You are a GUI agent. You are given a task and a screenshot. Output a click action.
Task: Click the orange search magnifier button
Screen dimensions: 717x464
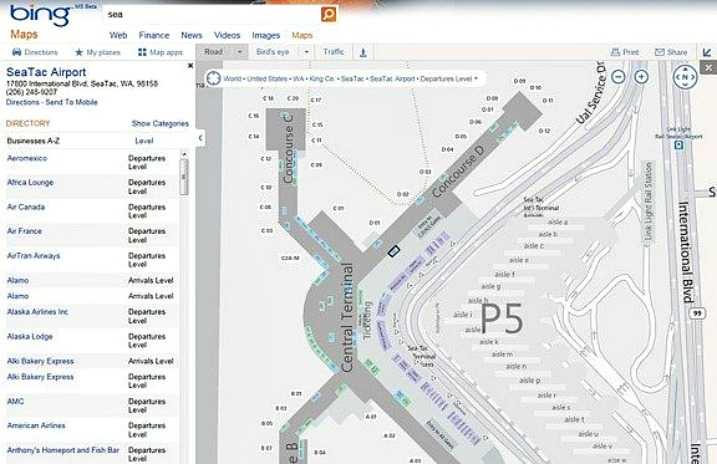pyautogui.click(x=328, y=15)
